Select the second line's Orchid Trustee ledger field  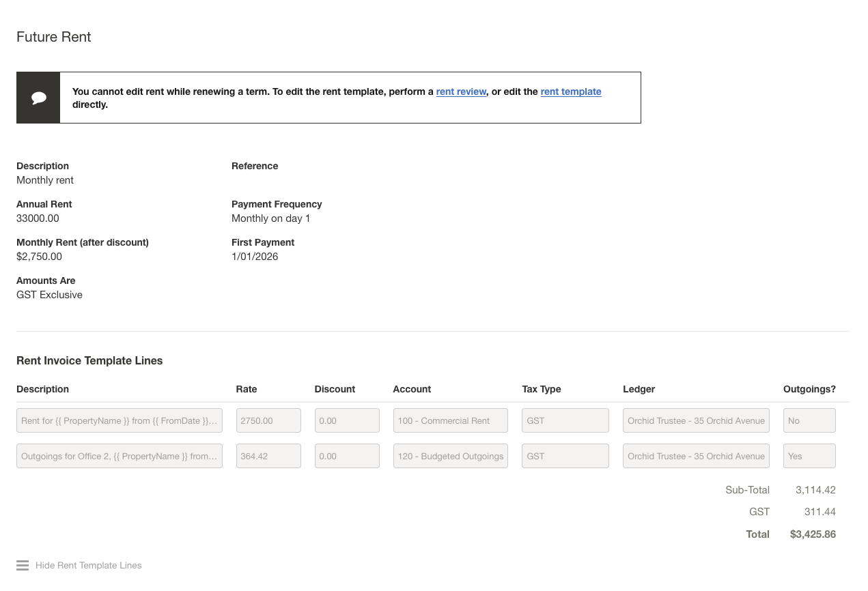(695, 456)
